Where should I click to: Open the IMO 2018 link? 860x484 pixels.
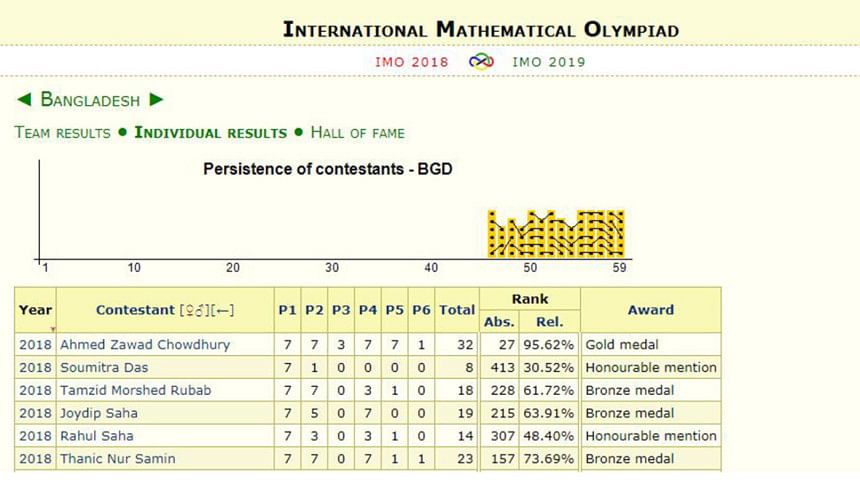[x=412, y=62]
